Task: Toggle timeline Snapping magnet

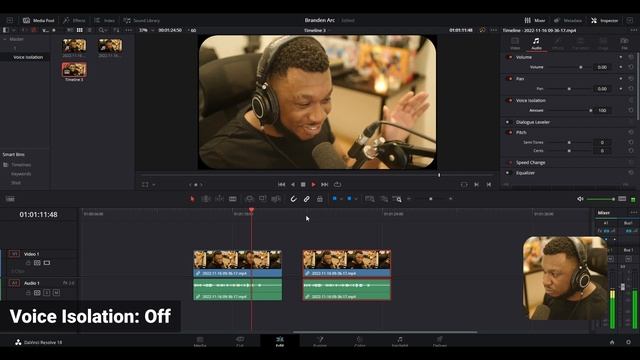Action: click(293, 199)
